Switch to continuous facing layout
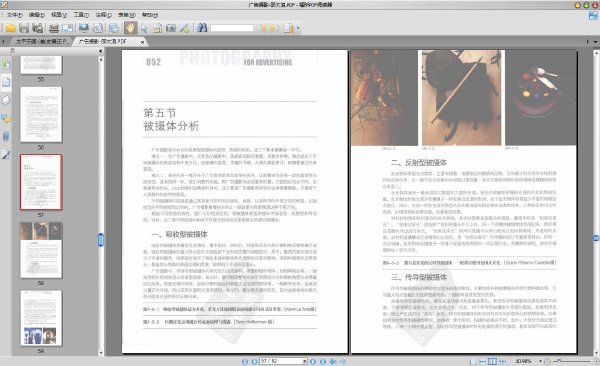600x366 pixels. click(502, 361)
